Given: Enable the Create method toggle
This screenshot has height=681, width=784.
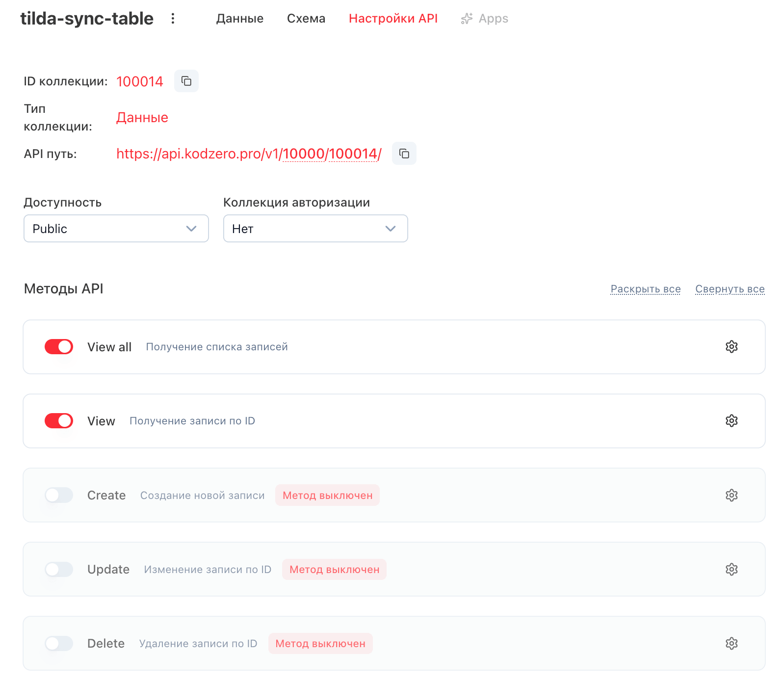Looking at the screenshot, I should (59, 495).
